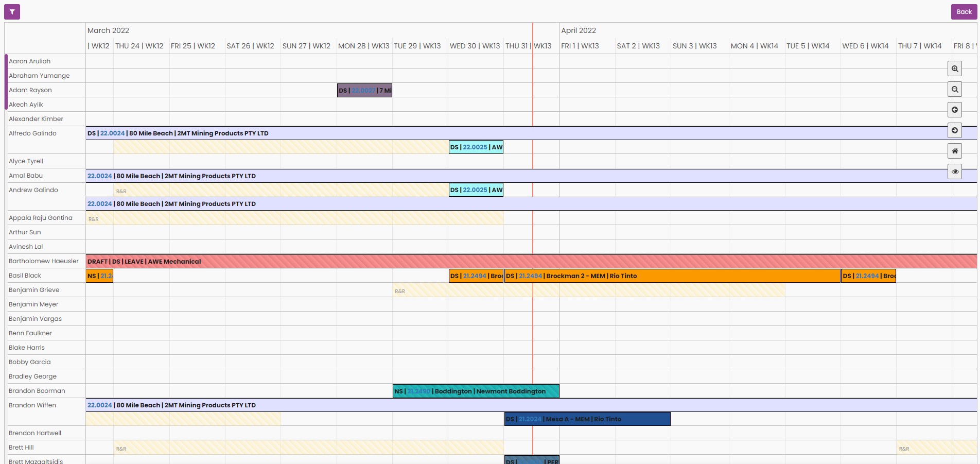The image size is (980, 464).
Task: Open Basil Black's Brockman 2 - MEM Rio Tinto bar
Action: click(672, 276)
